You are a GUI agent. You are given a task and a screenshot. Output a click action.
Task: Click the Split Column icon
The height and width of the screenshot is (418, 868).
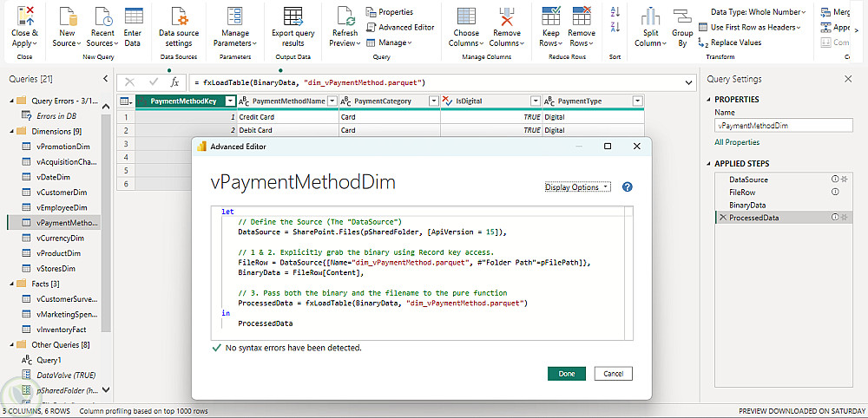[x=649, y=16]
